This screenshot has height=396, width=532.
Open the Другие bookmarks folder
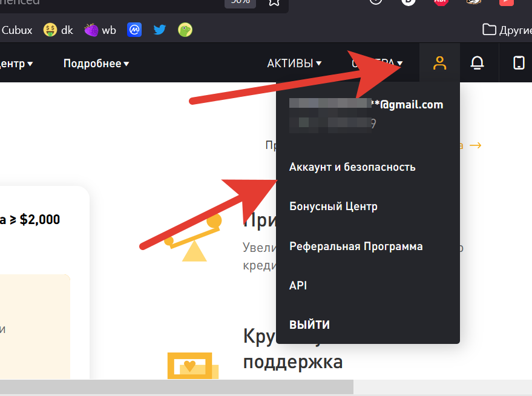507,30
